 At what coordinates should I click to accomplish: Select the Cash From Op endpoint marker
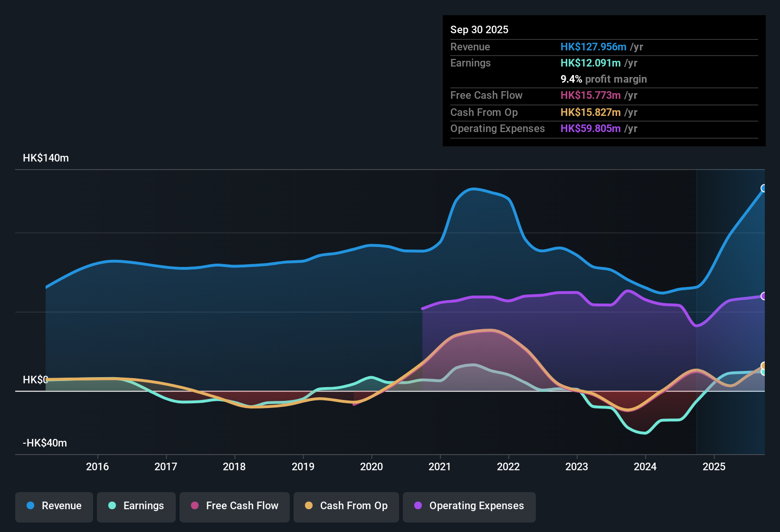764,366
